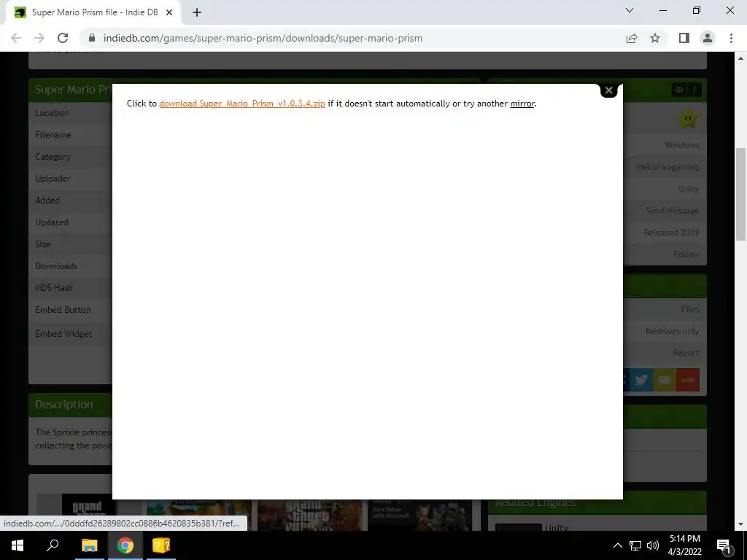Open network status tray icon
Viewport: 747px width, 560px height.
(635, 545)
